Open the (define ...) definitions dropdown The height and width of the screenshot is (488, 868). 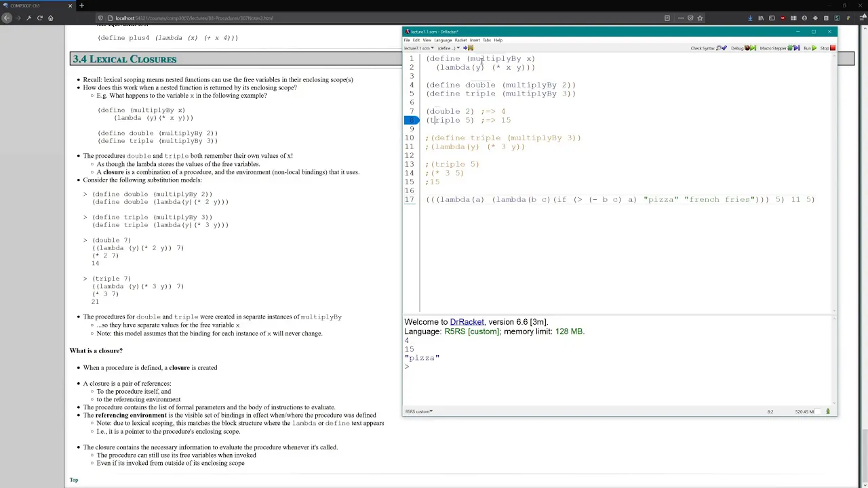click(448, 48)
